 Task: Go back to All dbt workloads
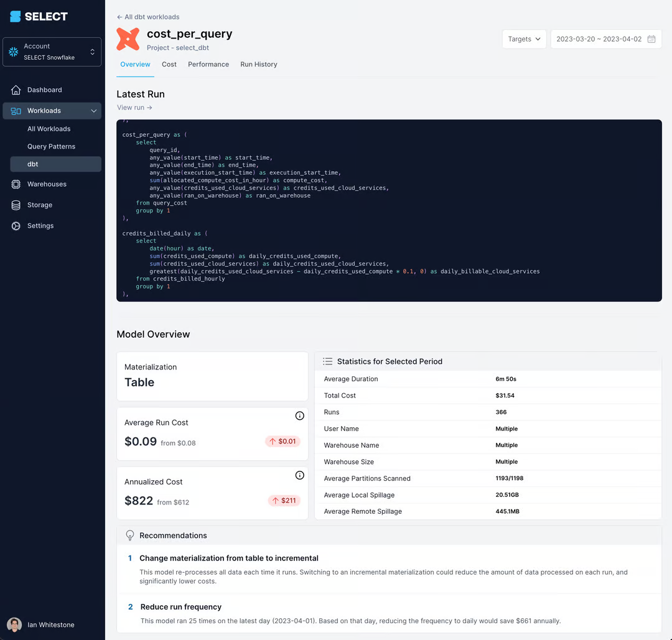click(x=148, y=17)
